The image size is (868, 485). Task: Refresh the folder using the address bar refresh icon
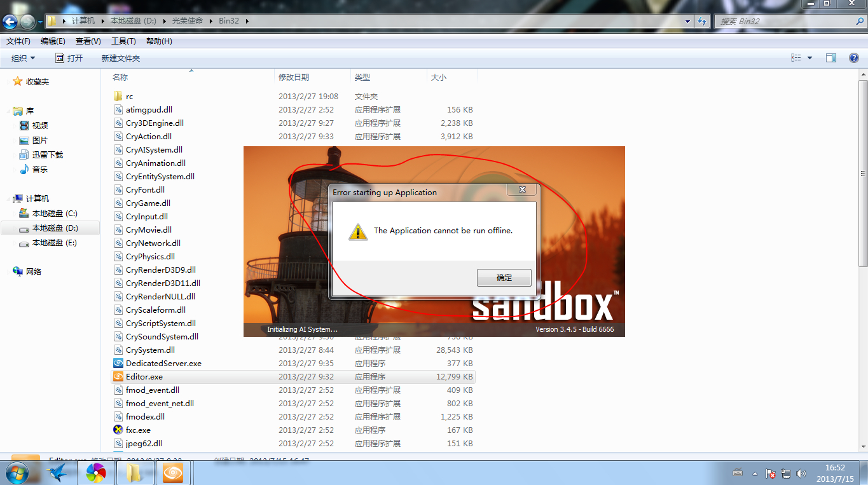[702, 21]
